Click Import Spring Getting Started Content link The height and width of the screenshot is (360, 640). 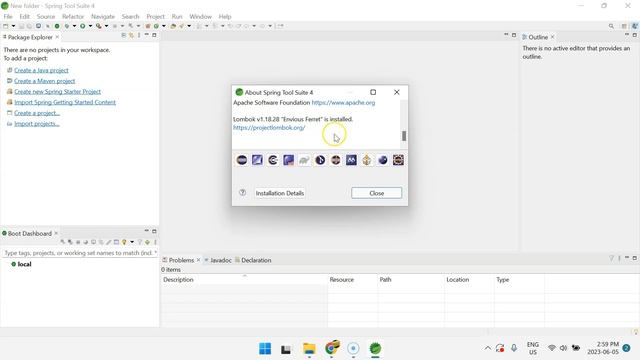pos(65,102)
